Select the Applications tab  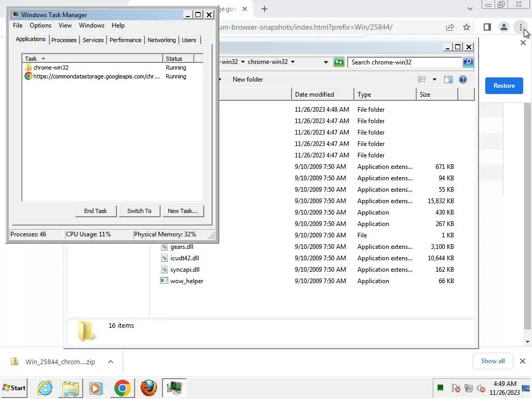click(31, 39)
